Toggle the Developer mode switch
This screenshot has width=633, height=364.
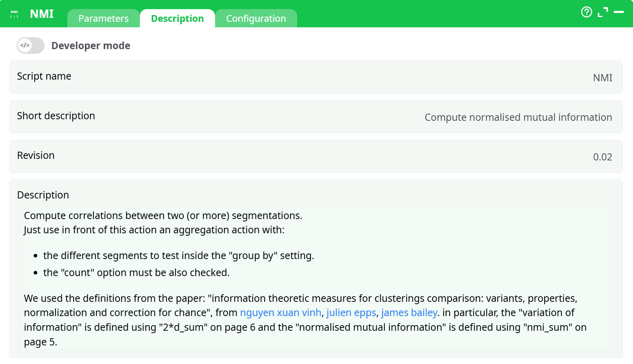[31, 46]
